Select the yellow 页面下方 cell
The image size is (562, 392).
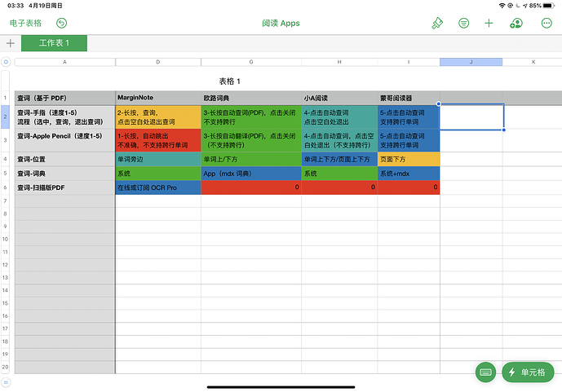point(409,159)
